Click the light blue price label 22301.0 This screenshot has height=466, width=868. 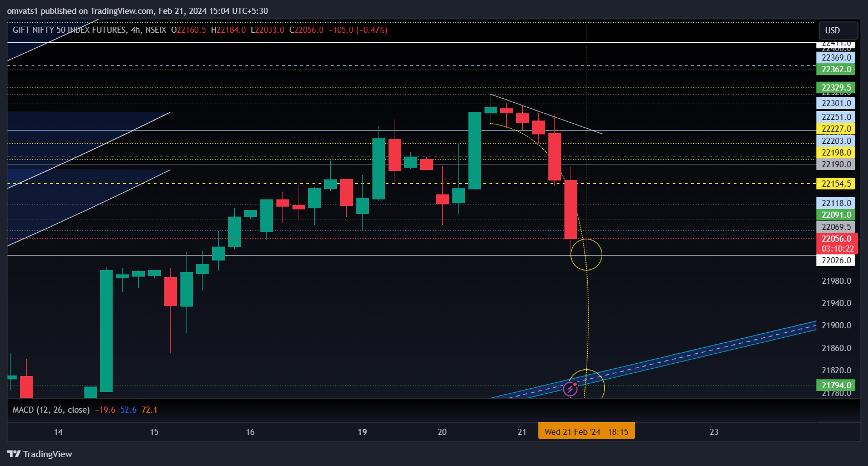coord(836,103)
